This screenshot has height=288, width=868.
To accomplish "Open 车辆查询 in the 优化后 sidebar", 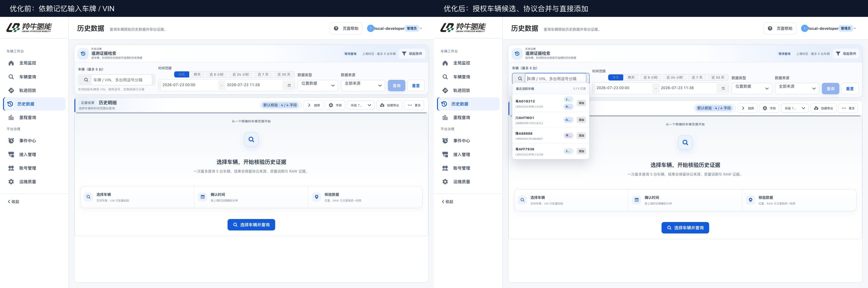I will 468,77.
